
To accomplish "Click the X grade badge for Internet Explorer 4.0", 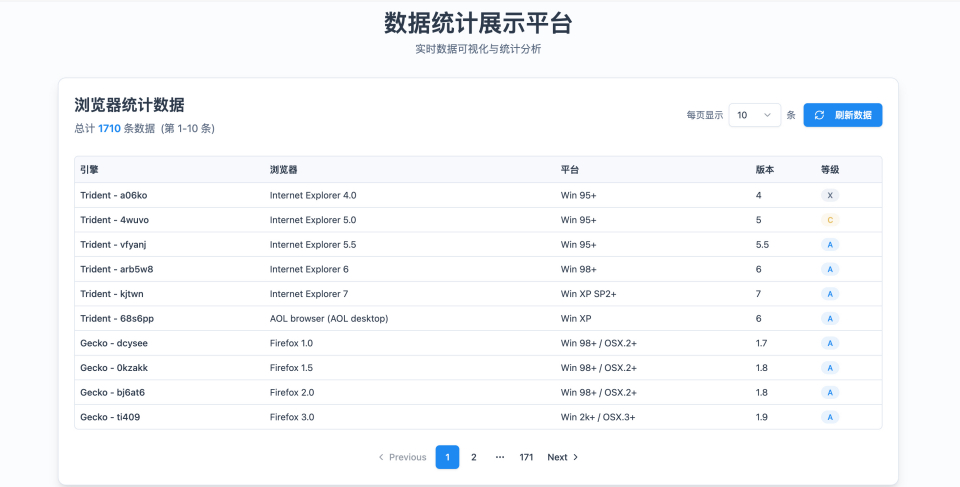I will coord(830,196).
